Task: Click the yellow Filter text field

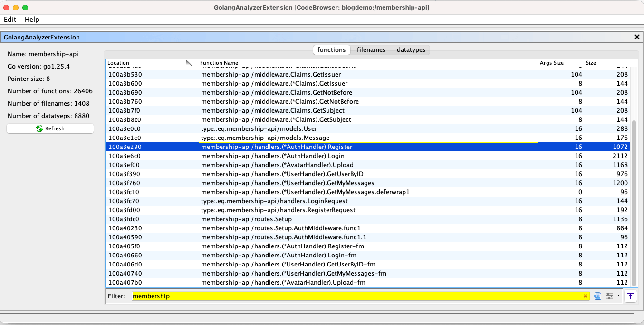Action: (x=356, y=296)
